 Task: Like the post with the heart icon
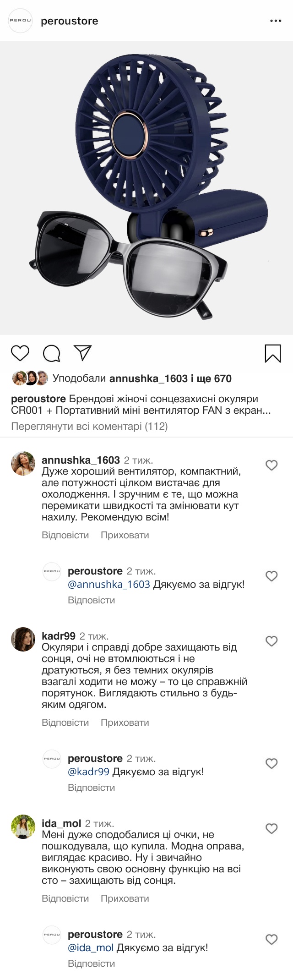click(20, 353)
